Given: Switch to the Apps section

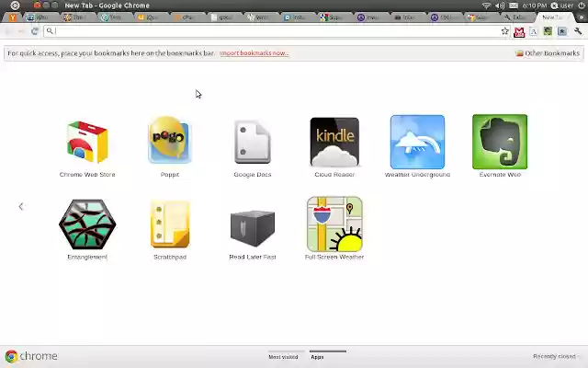Looking at the screenshot, I should click(x=317, y=356).
